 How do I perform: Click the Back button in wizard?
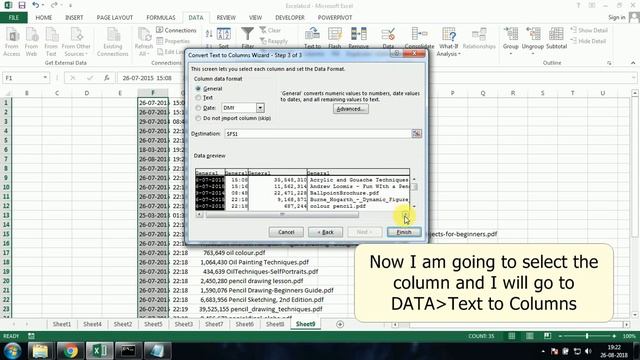click(x=325, y=232)
